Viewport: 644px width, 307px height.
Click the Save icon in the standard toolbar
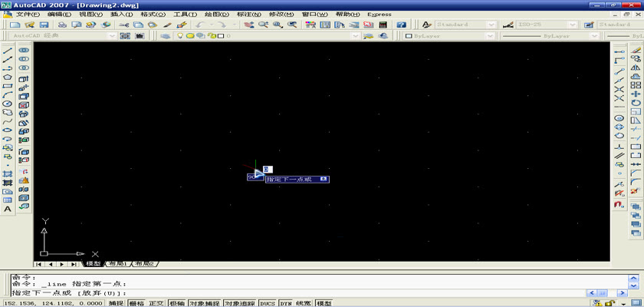point(43,25)
